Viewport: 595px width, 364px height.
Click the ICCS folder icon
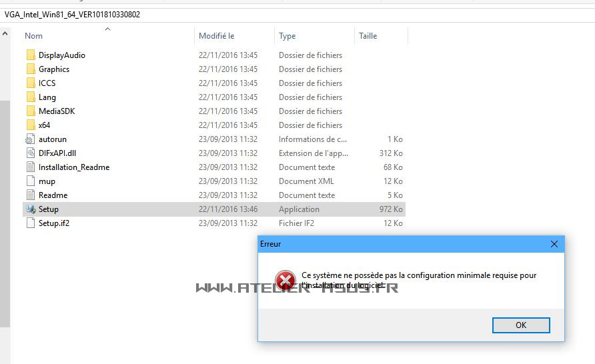click(x=31, y=83)
